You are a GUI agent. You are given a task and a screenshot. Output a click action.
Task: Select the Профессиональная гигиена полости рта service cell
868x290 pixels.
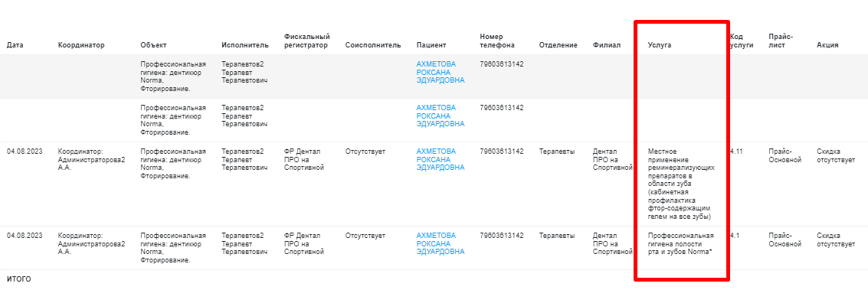681,243
